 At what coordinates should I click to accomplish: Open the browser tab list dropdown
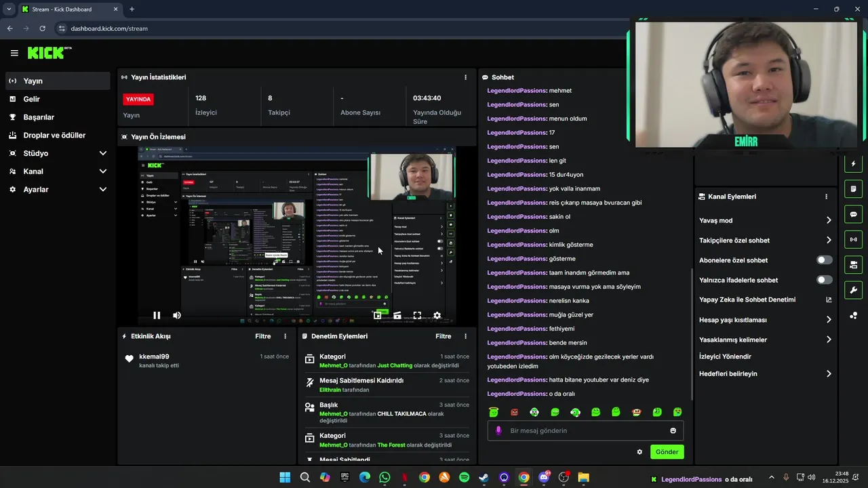tap(9, 9)
